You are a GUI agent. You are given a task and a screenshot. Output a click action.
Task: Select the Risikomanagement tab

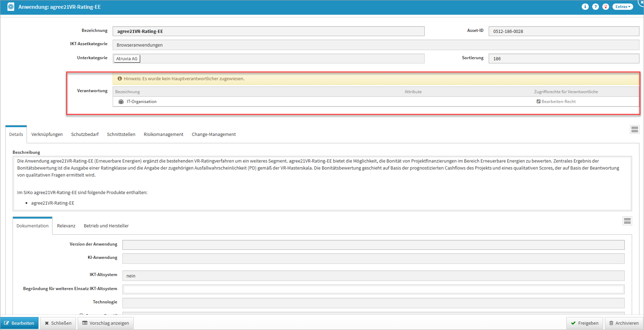tap(163, 135)
